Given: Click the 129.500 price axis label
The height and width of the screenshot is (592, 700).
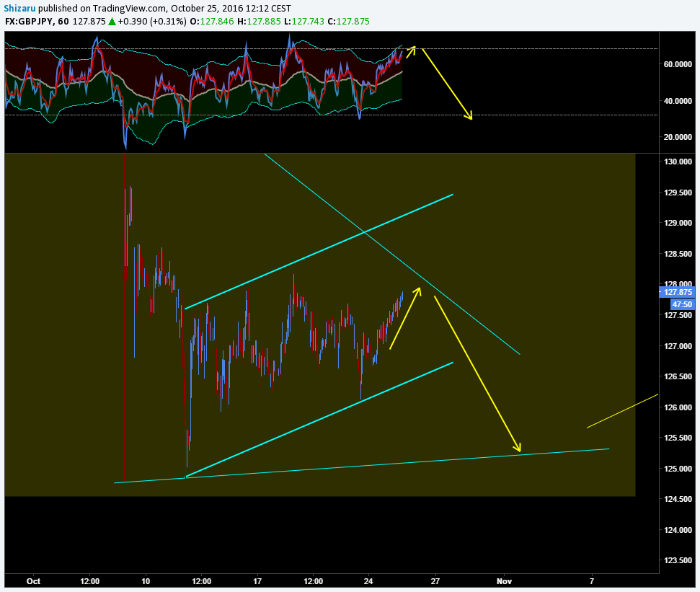Looking at the screenshot, I should (x=678, y=193).
